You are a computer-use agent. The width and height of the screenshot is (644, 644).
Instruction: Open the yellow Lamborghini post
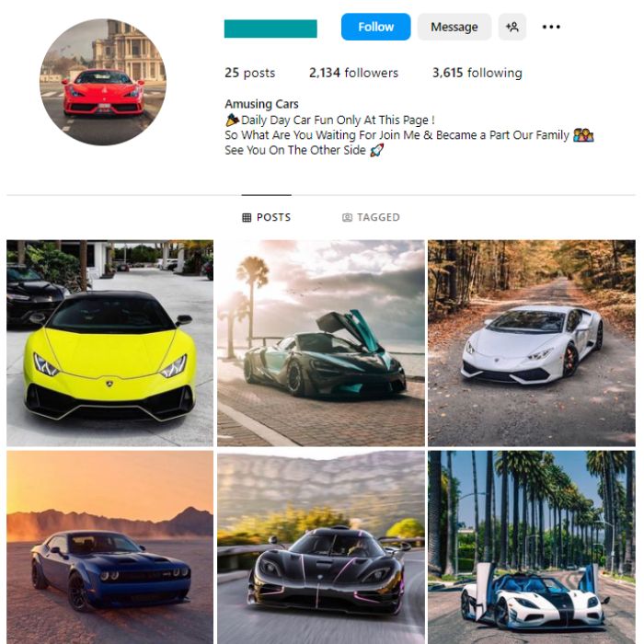tap(110, 343)
